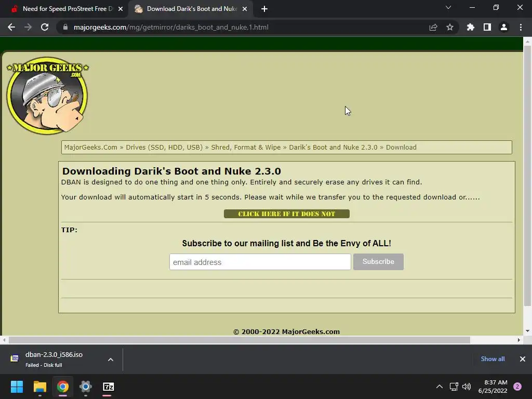
Task: Select the Download Darik's Boot and Nuke tab
Action: (x=190, y=9)
